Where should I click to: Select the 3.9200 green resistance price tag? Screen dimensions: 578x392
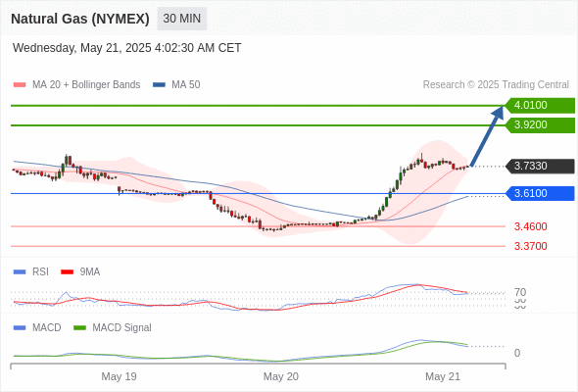coord(540,125)
